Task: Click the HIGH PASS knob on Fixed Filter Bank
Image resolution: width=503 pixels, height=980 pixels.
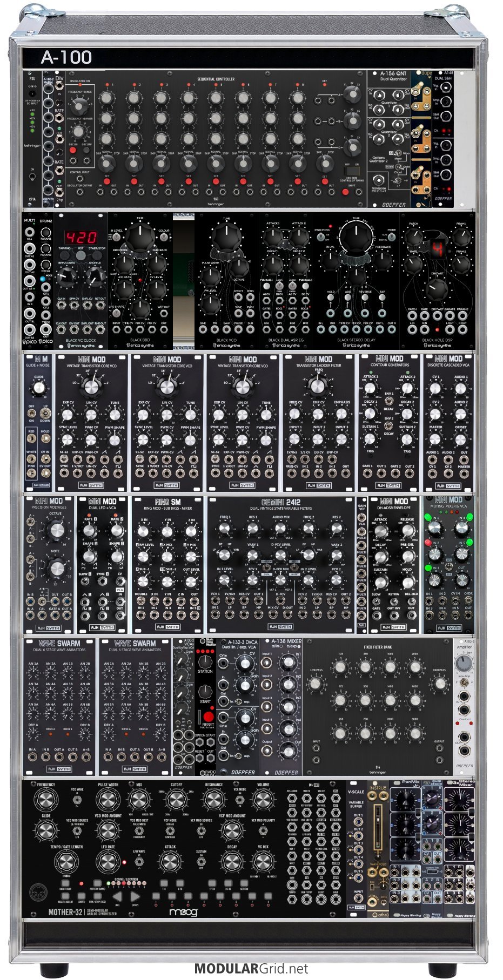Action: click(440, 684)
